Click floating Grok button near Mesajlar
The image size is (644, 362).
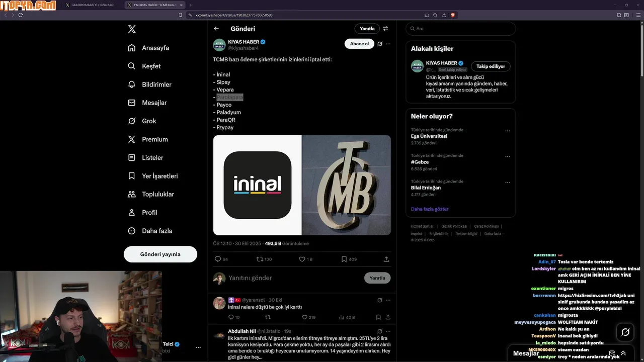[x=625, y=332]
